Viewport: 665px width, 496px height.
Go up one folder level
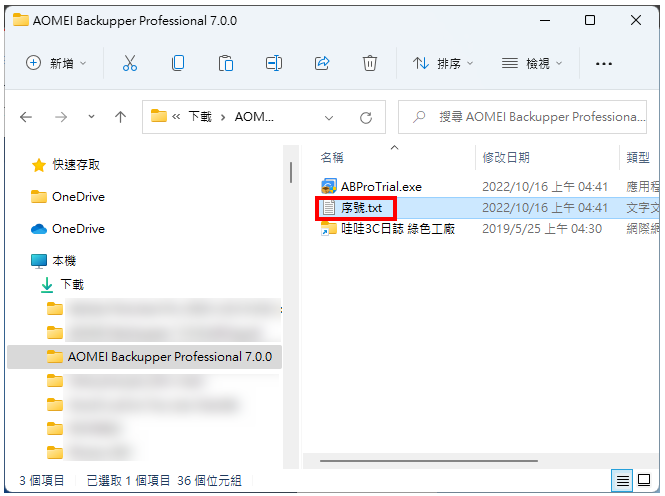pos(120,117)
